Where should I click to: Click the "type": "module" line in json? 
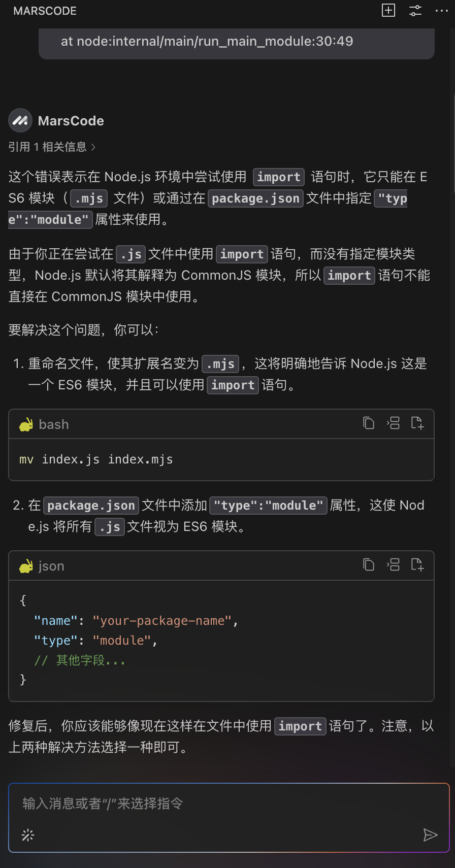[x=96, y=641]
